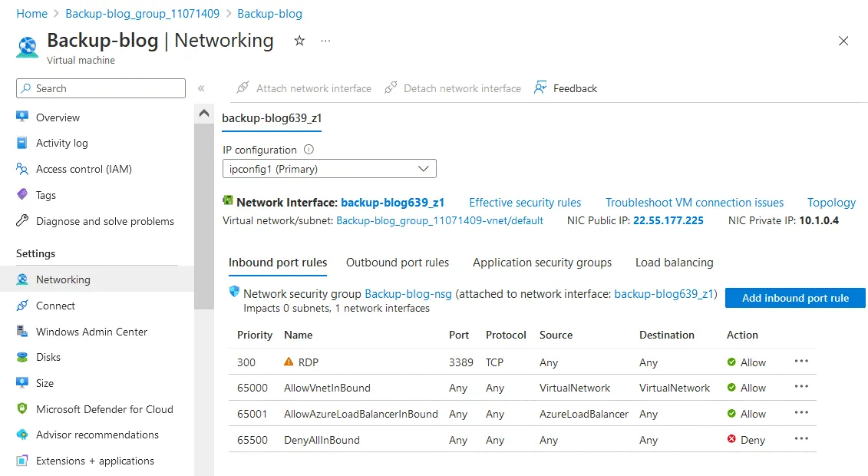
Task: Click the Extensions + applications icon
Action: coord(22,461)
